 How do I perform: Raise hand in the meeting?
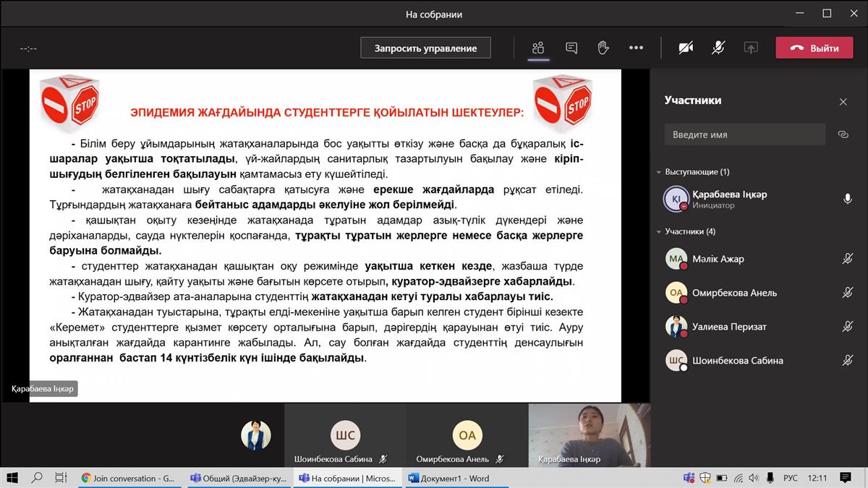[603, 48]
